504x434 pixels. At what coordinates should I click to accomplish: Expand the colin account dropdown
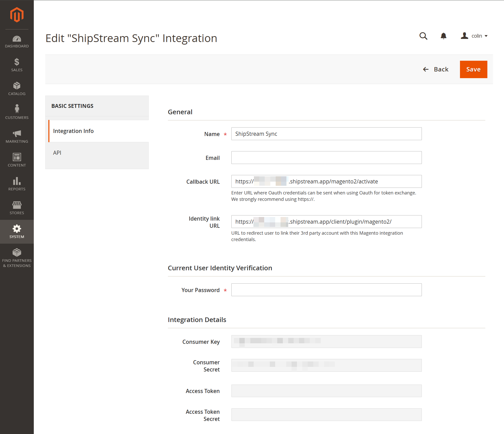pos(474,36)
